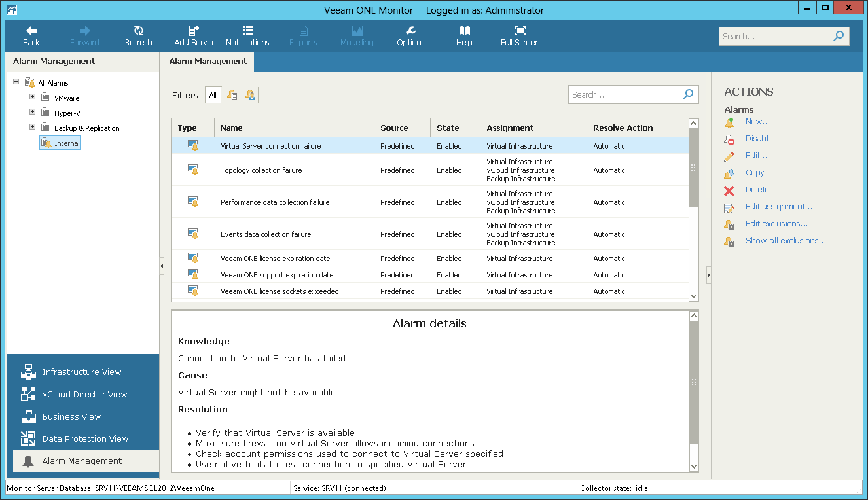This screenshot has width=868, height=500.
Task: Select Topology collection failure alarm
Action: click(x=430, y=170)
